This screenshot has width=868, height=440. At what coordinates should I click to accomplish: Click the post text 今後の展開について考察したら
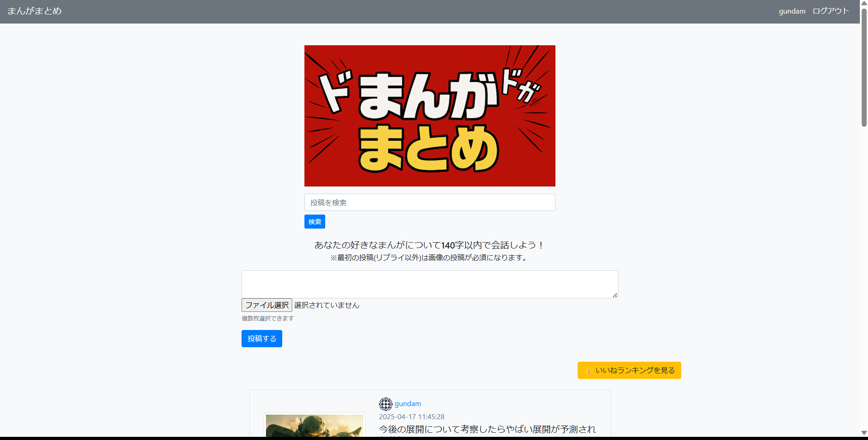pos(488,429)
